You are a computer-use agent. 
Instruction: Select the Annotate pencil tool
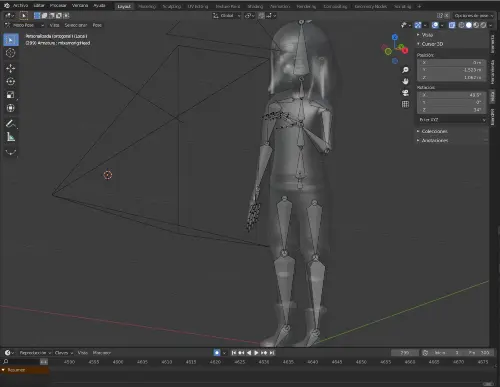11,124
